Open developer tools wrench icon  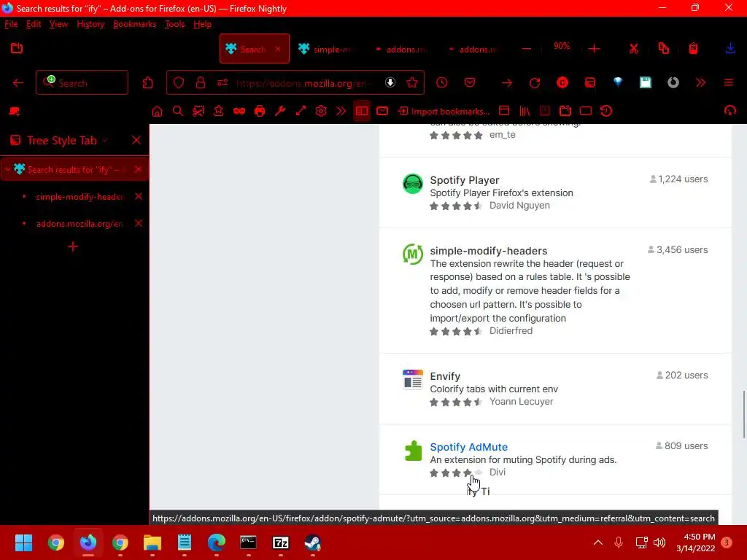[x=280, y=112]
